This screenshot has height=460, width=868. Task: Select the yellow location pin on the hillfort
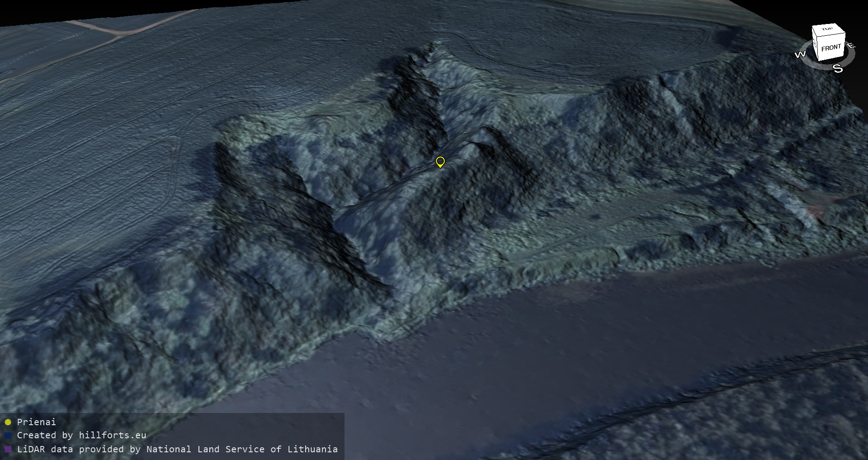point(440,161)
